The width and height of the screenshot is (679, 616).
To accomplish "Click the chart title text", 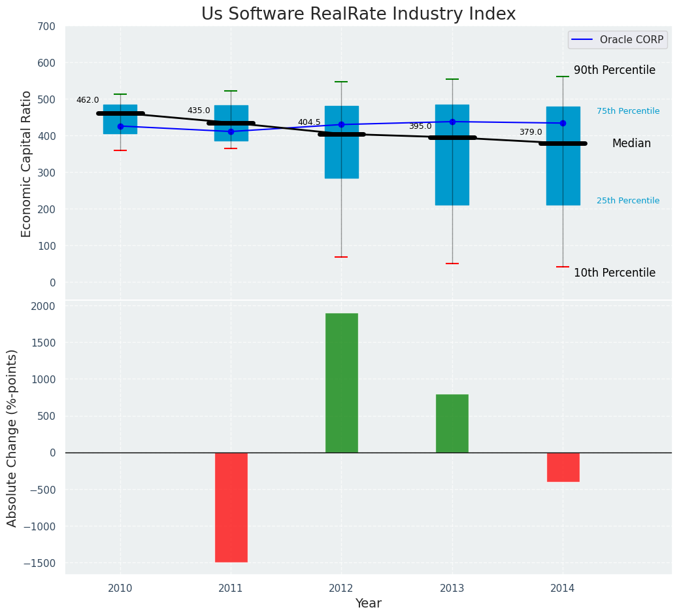I will click(x=358, y=14).
